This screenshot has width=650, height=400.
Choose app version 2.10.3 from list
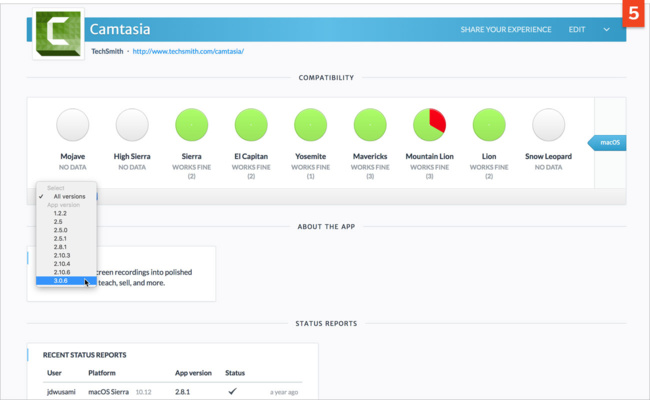[x=64, y=256]
